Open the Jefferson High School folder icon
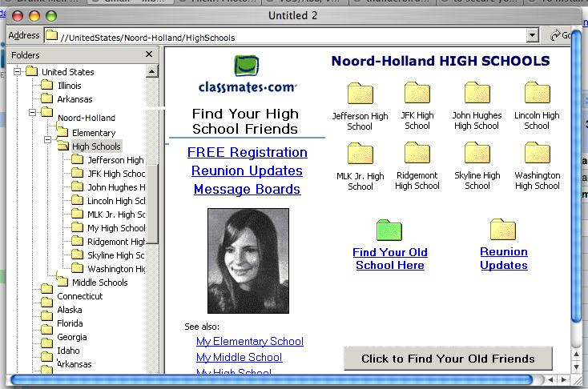Screen dimensions: 588x389 tap(360, 94)
